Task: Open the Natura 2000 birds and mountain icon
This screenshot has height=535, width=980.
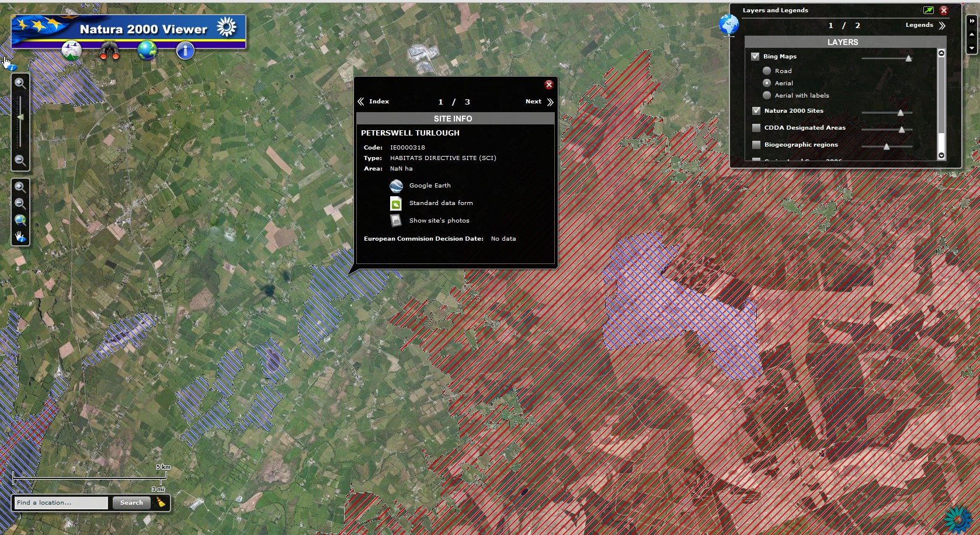Action: click(71, 51)
